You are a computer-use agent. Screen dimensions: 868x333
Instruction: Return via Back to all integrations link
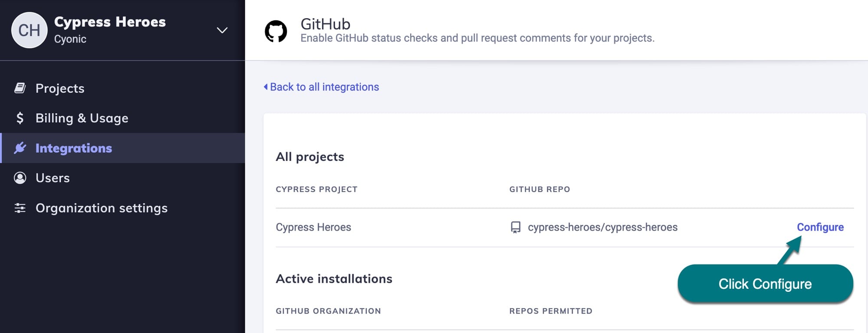324,87
